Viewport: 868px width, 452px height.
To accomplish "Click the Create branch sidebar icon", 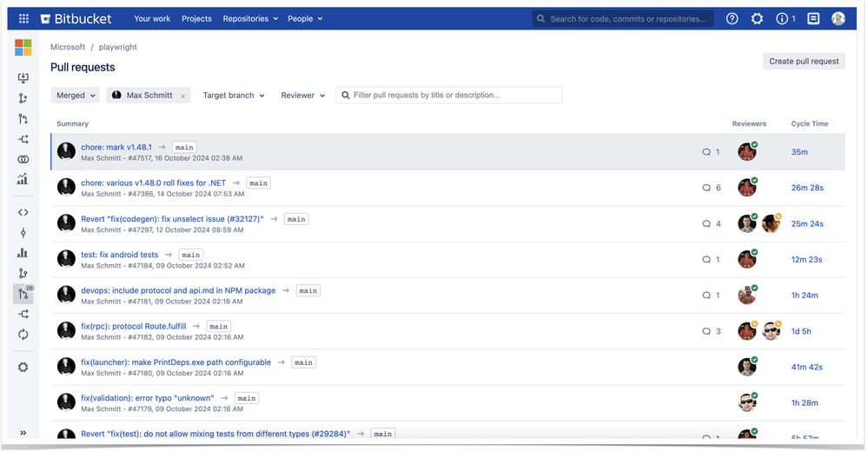I will pos(23,98).
